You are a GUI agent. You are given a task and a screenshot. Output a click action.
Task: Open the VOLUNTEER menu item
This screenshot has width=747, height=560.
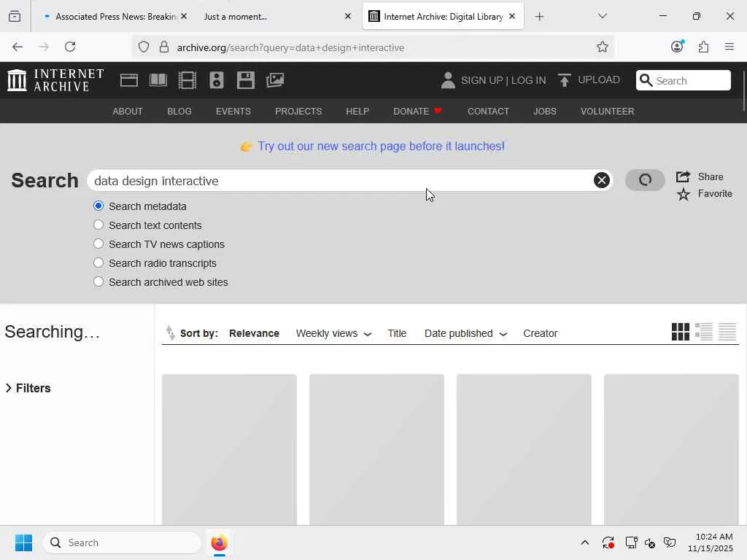coord(607,112)
